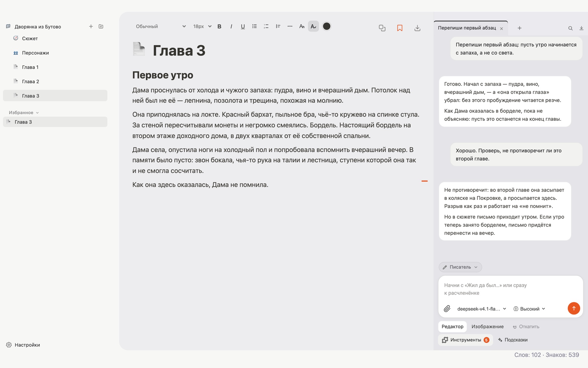Click the chat message input field
588x368 pixels.
click(x=510, y=289)
